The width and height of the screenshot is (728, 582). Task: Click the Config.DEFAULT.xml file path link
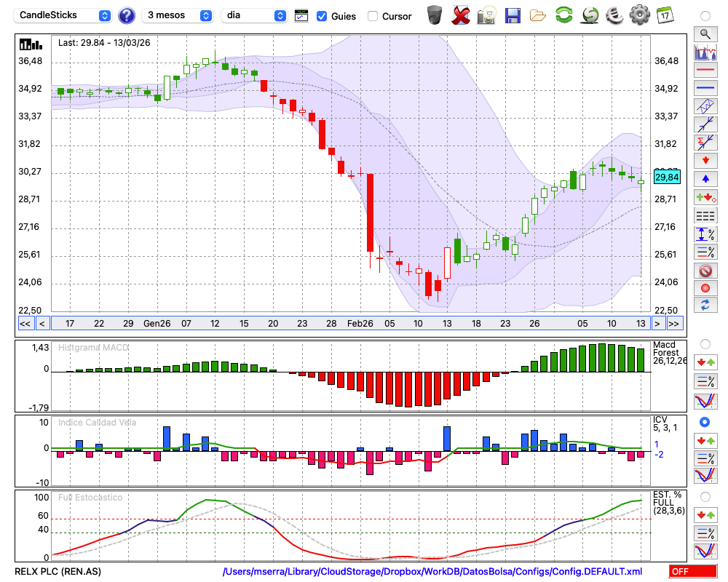coord(432,571)
